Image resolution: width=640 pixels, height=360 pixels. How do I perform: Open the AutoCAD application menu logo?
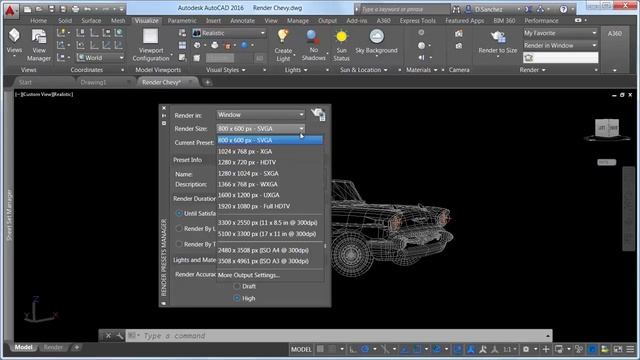coord(9,10)
